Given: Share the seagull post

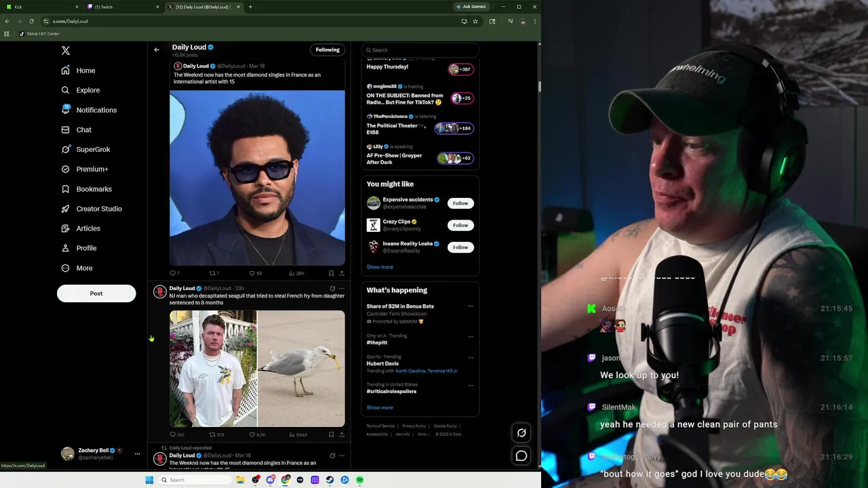Looking at the screenshot, I should [x=341, y=434].
